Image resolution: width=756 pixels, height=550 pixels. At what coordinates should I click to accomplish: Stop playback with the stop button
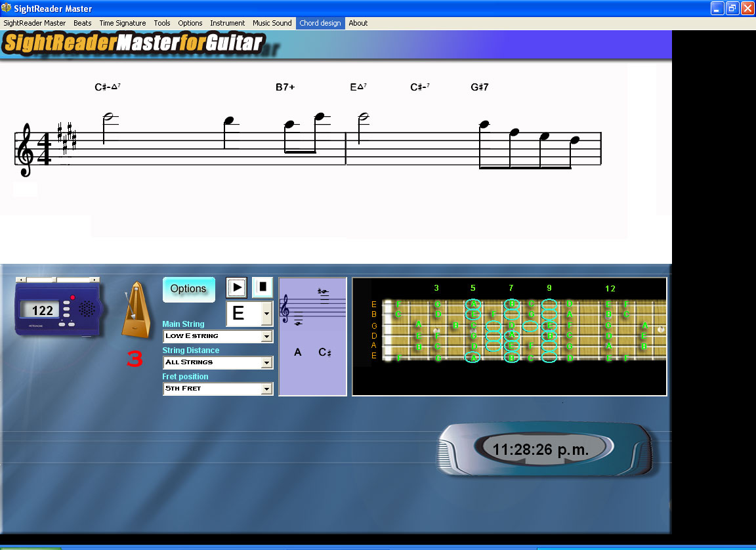(x=262, y=287)
